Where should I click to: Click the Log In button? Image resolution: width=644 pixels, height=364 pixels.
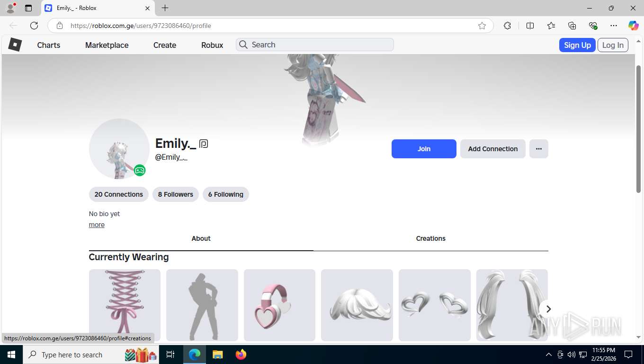coord(613,45)
